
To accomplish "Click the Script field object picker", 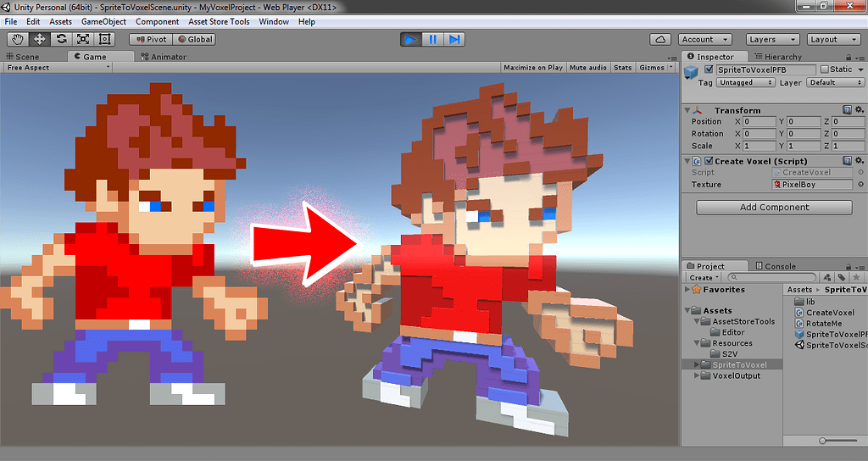I will coord(861,172).
